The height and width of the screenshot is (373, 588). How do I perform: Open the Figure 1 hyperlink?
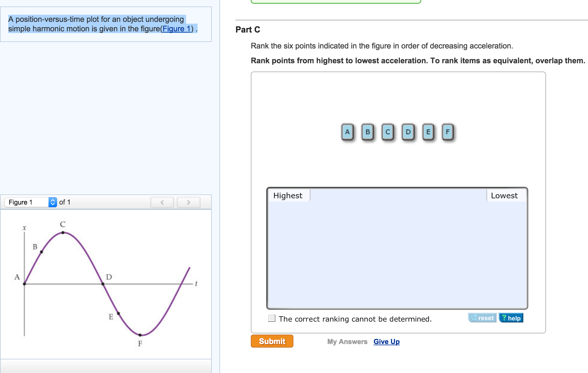click(x=177, y=29)
